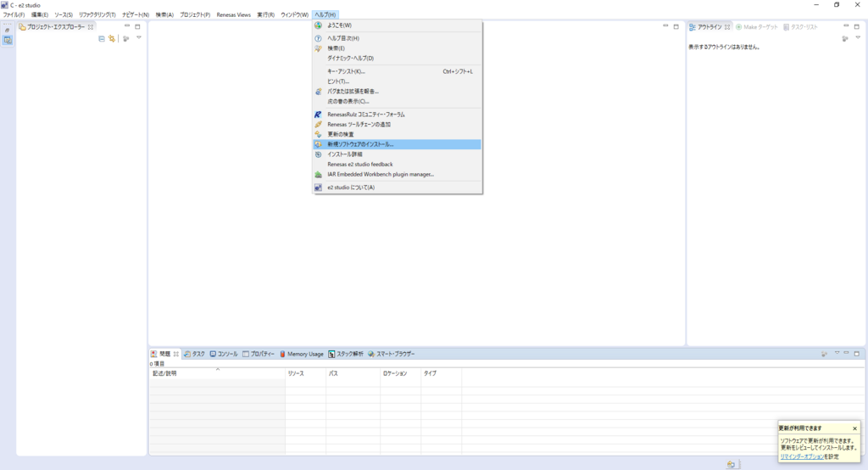This screenshot has width=868, height=470.
Task: Click Collapse All icon in プロジェクト・エクスプローラー
Action: [102, 39]
